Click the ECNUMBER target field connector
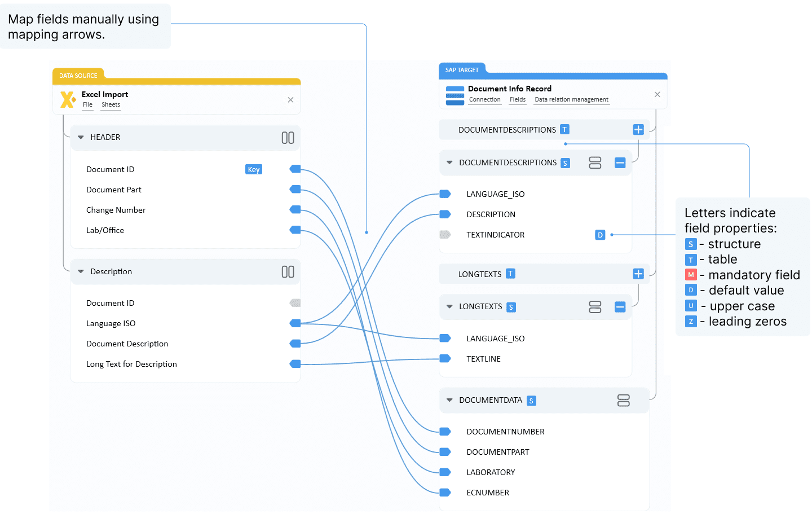812x514 pixels. click(445, 493)
